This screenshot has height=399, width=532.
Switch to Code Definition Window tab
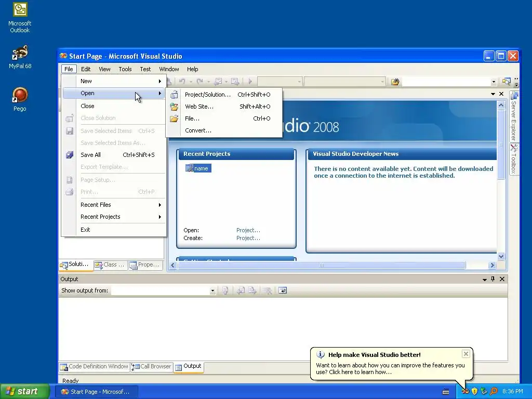tap(95, 367)
